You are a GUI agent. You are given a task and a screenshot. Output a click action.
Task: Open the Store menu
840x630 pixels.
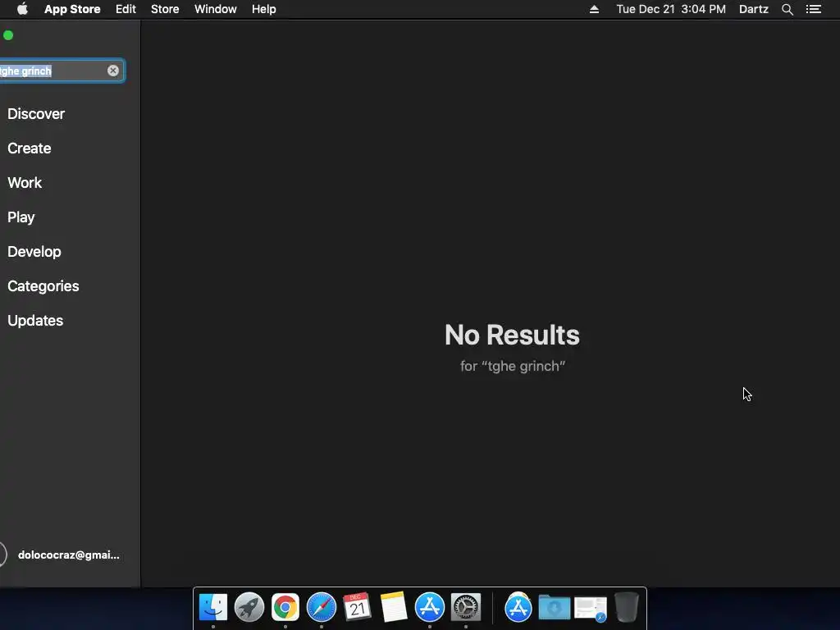coord(165,9)
